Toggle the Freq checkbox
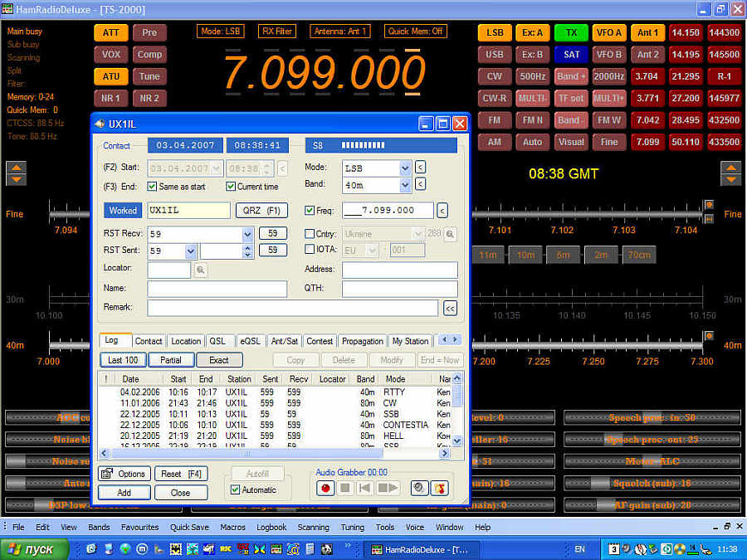Viewport: 747px width, 560px height. pyautogui.click(x=310, y=210)
